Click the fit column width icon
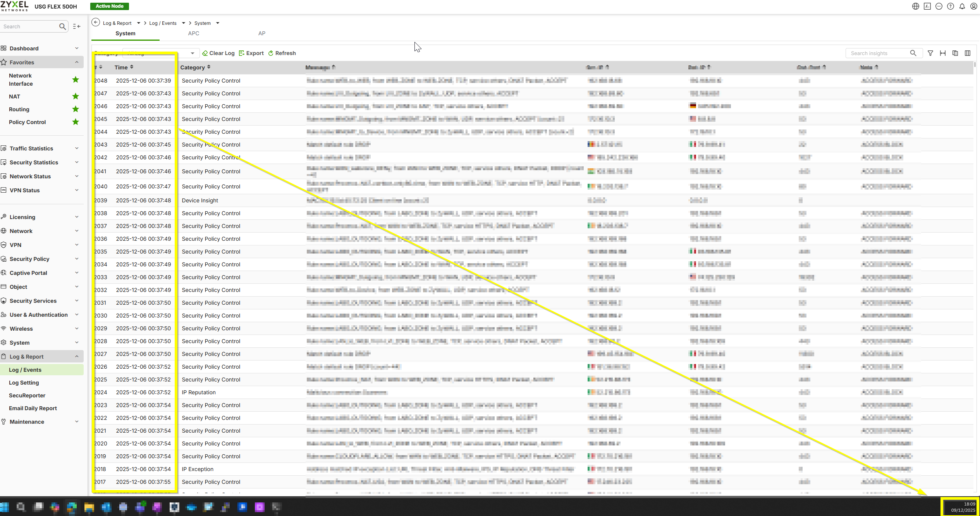Screen dimensions: 980x516 click(x=943, y=53)
